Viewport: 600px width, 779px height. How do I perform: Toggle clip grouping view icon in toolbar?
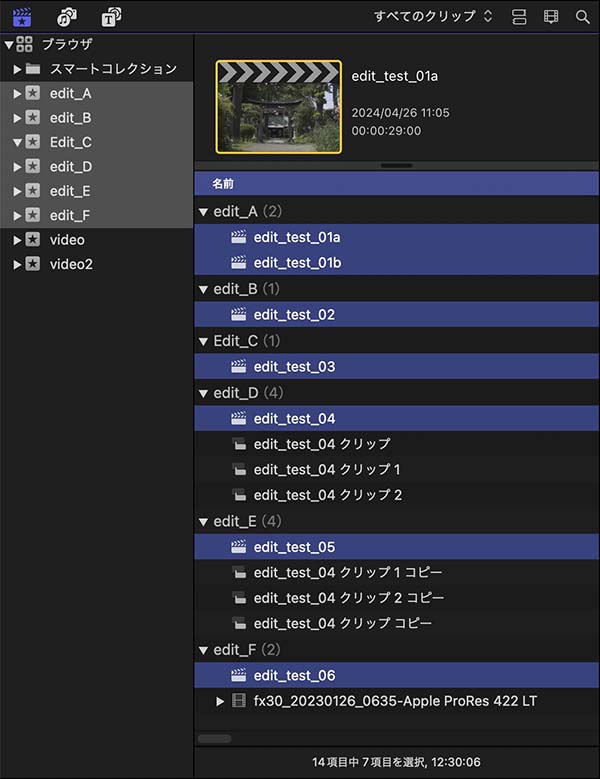pyautogui.click(x=519, y=17)
